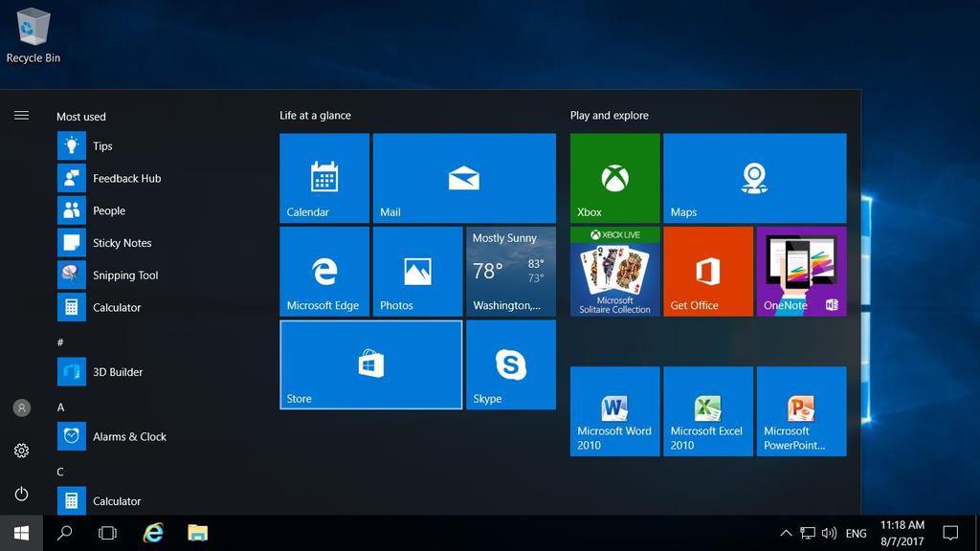
Task: Click the ENG language indicator
Action: tap(857, 534)
